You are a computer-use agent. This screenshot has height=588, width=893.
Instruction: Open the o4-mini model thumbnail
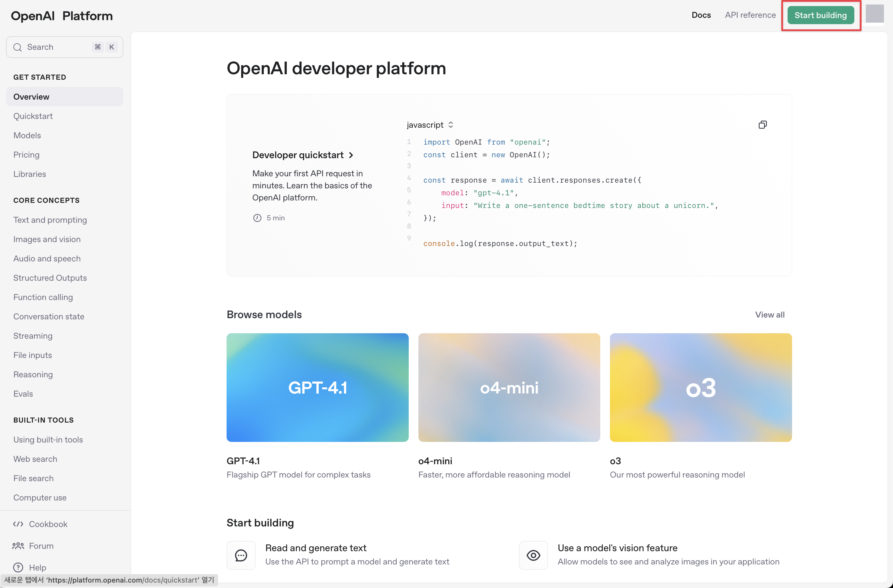[x=509, y=387]
